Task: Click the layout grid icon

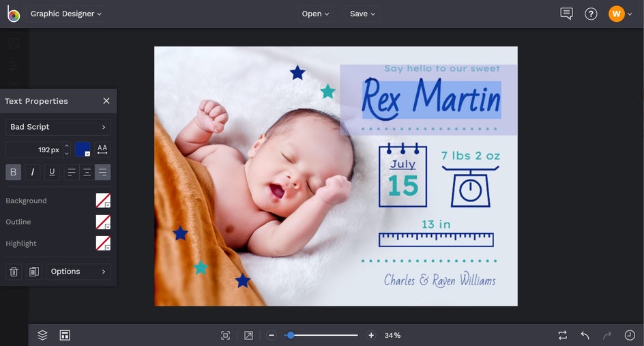Action: pyautogui.click(x=65, y=335)
